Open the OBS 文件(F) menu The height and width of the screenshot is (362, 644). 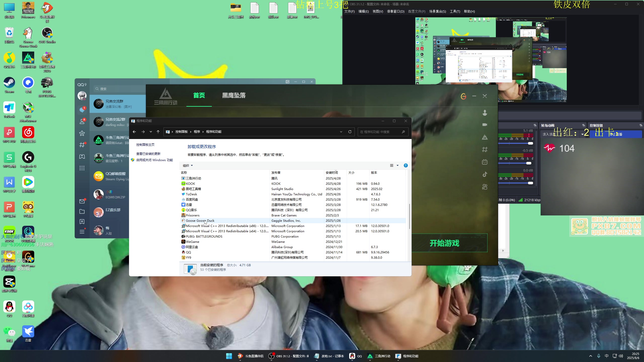click(x=349, y=12)
